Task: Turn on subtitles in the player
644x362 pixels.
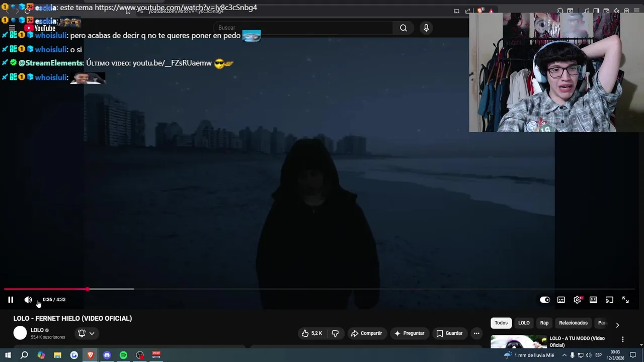Action: pyautogui.click(x=561, y=300)
